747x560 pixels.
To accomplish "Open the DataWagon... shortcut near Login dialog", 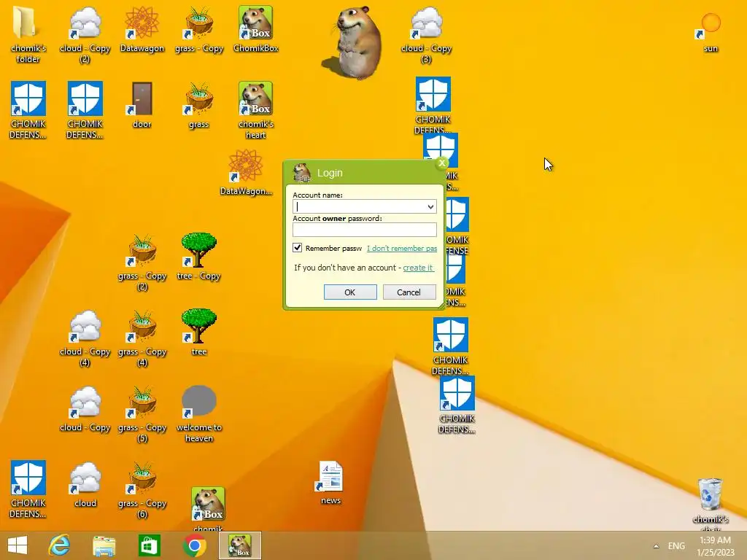I will pos(246,172).
